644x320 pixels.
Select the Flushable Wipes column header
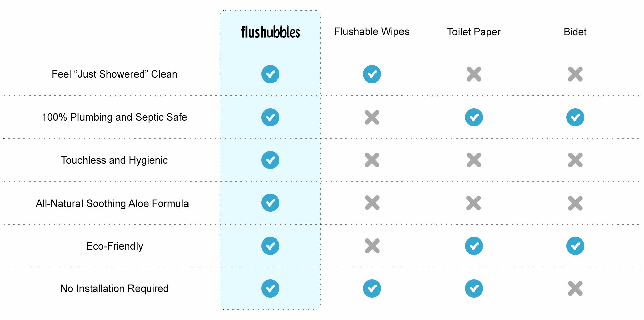(372, 32)
